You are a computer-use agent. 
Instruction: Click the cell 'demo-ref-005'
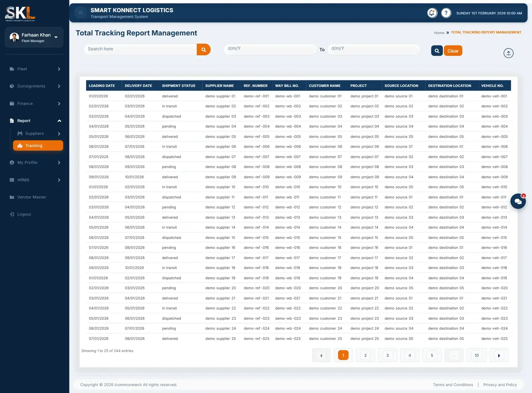pos(257,137)
